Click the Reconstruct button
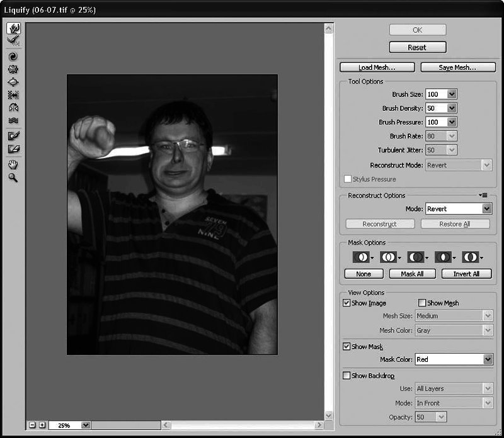 point(380,224)
